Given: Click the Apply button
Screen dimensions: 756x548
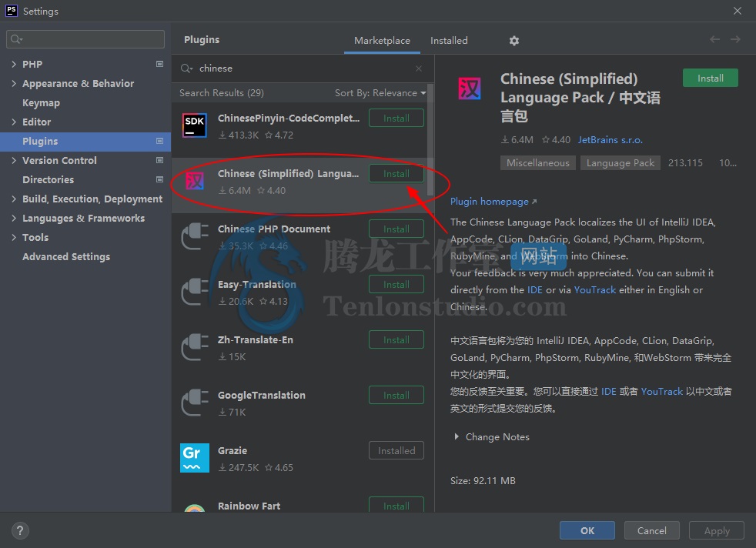Looking at the screenshot, I should 717,530.
